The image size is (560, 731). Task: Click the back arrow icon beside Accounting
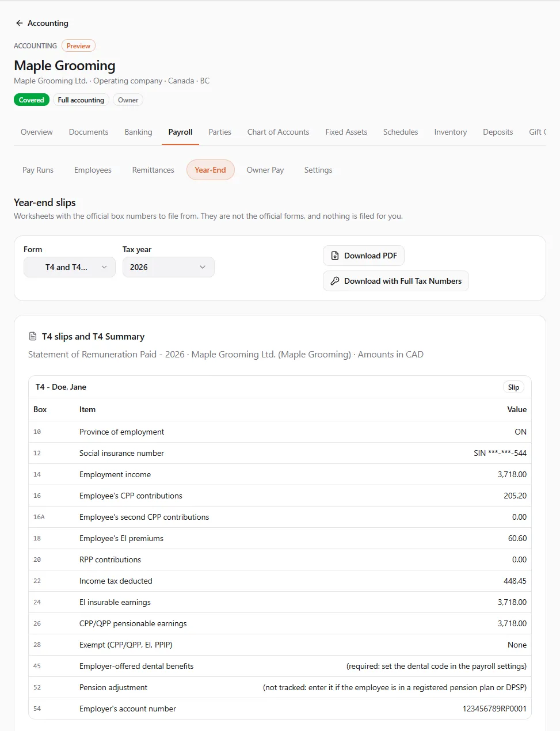click(20, 23)
